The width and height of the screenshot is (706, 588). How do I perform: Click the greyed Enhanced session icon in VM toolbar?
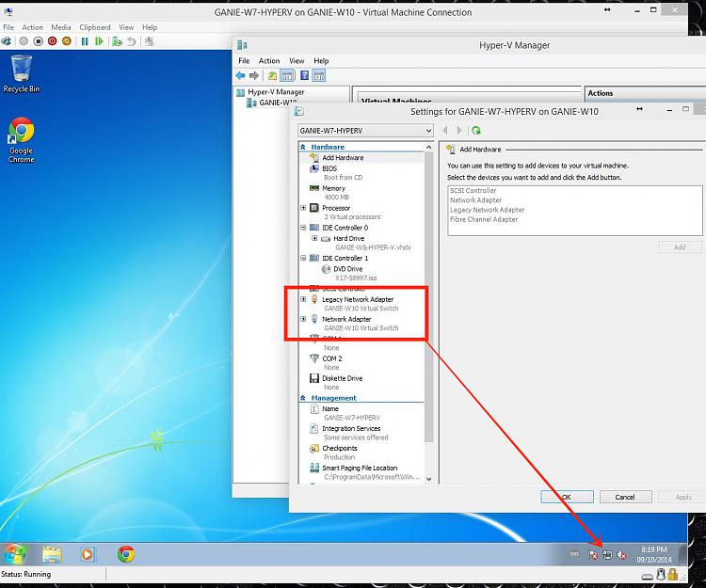[149, 41]
